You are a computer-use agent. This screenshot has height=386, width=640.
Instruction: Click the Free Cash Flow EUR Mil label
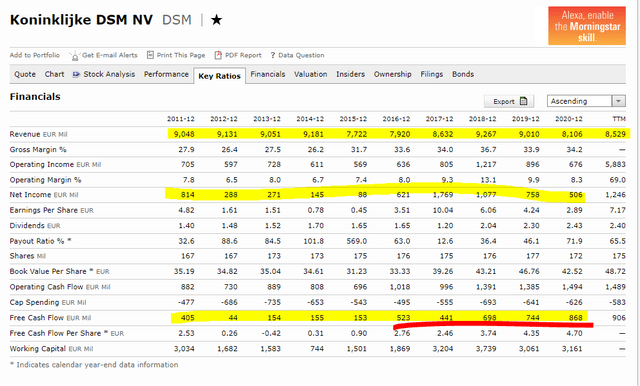50,318
